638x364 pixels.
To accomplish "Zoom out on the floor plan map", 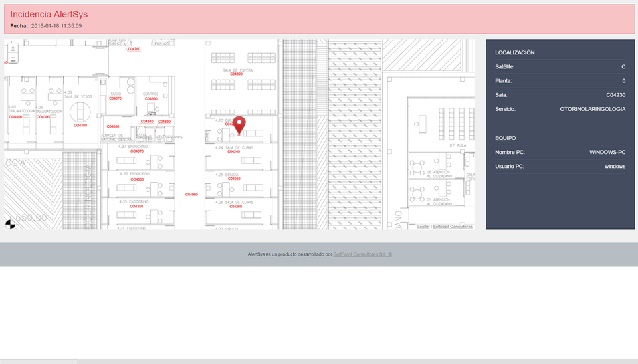I will pyautogui.click(x=13, y=58).
